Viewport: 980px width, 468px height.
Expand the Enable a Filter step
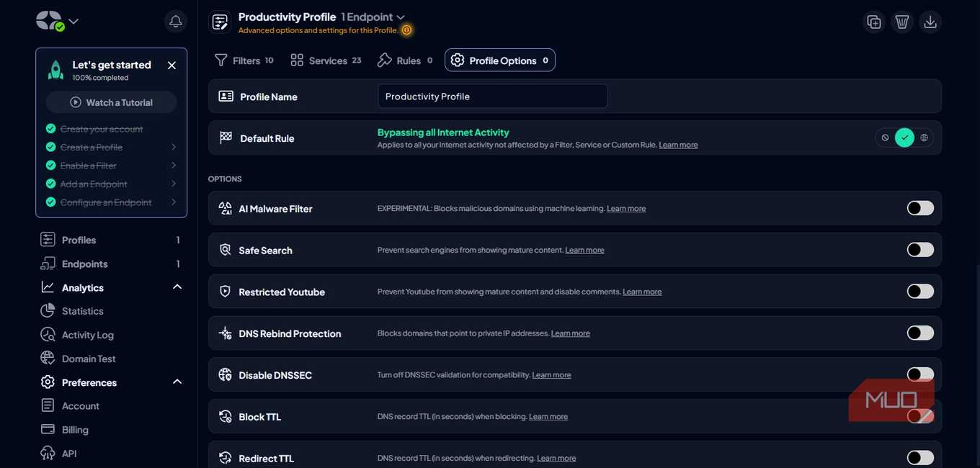tap(174, 166)
